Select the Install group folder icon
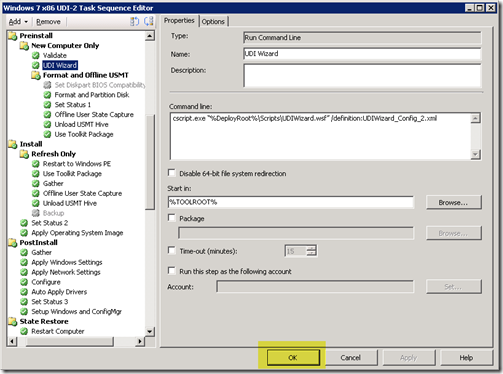 [x=13, y=144]
